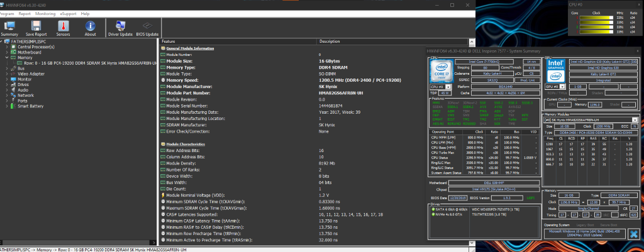Click the NVMe 4x 8.0 GT/s drive indicator

[x=433, y=215]
